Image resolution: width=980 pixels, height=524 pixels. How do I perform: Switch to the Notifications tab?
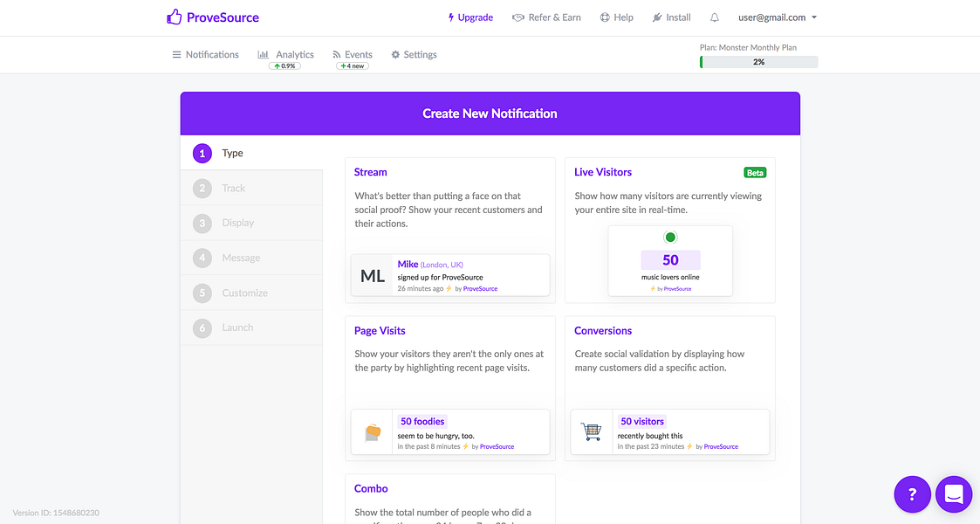tap(205, 54)
